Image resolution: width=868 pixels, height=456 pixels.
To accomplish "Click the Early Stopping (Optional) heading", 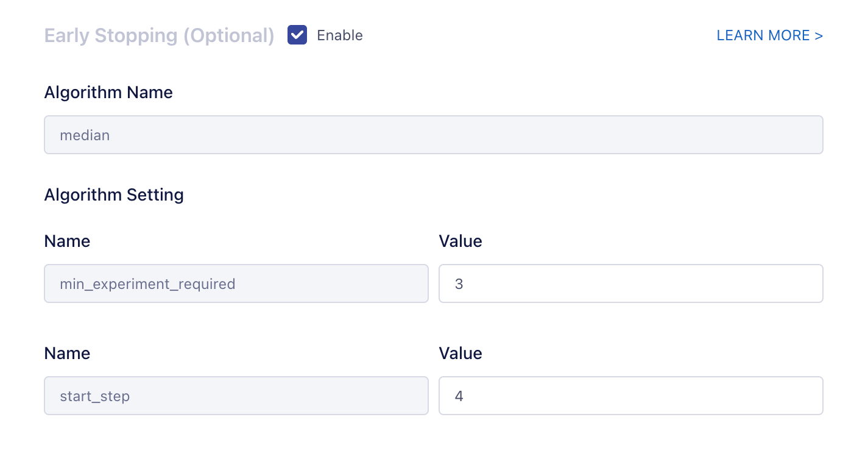I will click(159, 35).
